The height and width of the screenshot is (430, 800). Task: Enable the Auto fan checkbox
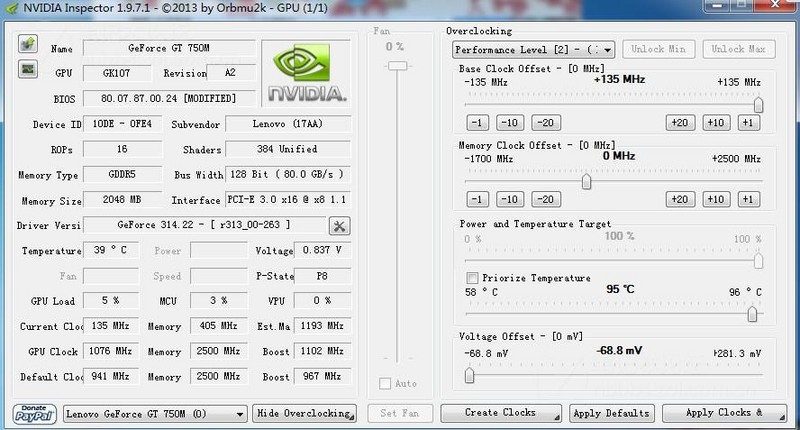pyautogui.click(x=385, y=384)
